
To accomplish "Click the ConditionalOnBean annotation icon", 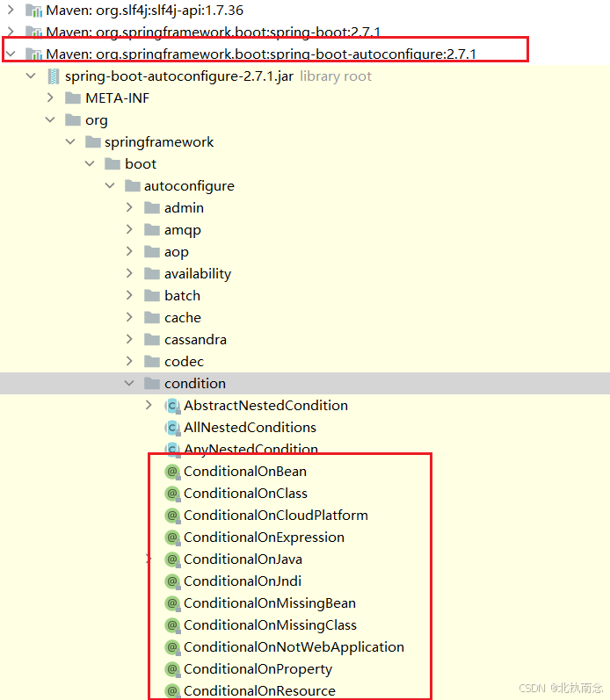I will [x=172, y=472].
